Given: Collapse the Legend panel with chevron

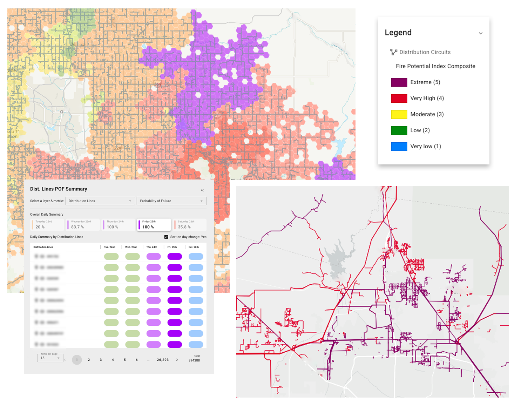Looking at the screenshot, I should point(480,33).
